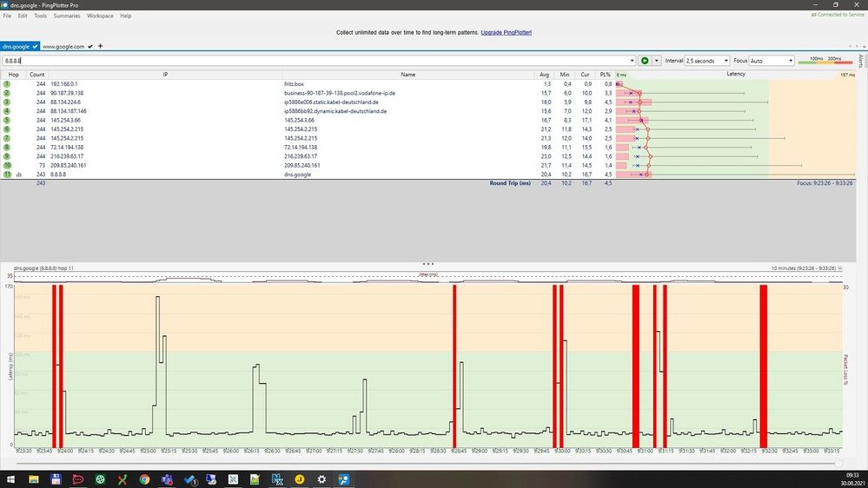Select IP 88.134.187.146 in hop list
Image resolution: width=868 pixels, height=488 pixels.
coord(69,111)
